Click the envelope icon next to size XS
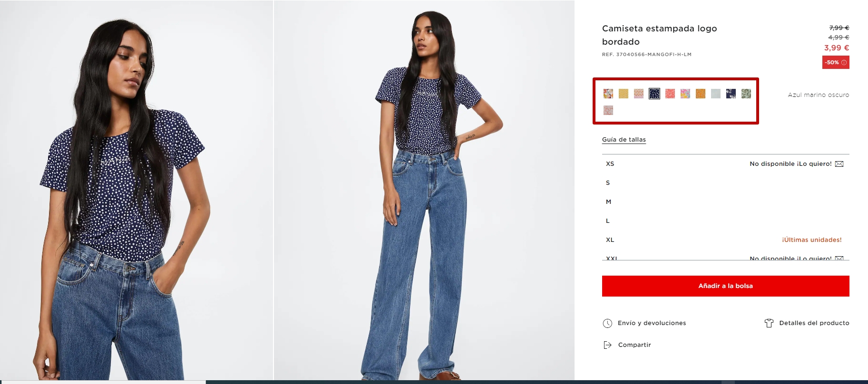 [x=839, y=164]
